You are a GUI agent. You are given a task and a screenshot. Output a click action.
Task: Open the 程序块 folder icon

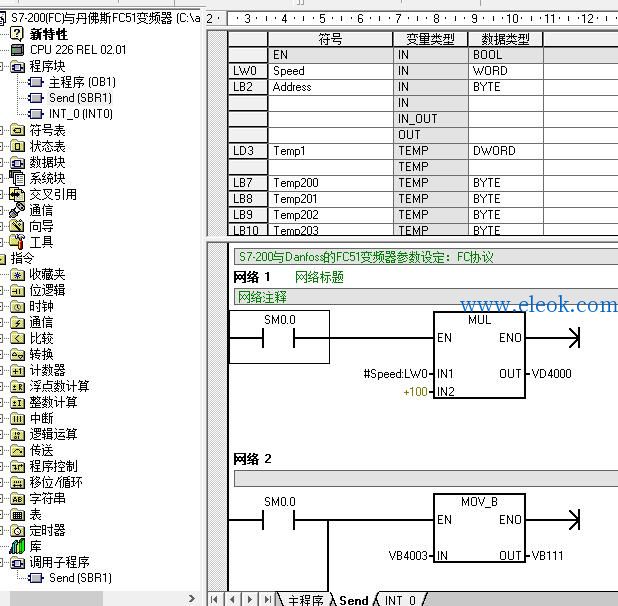17,67
